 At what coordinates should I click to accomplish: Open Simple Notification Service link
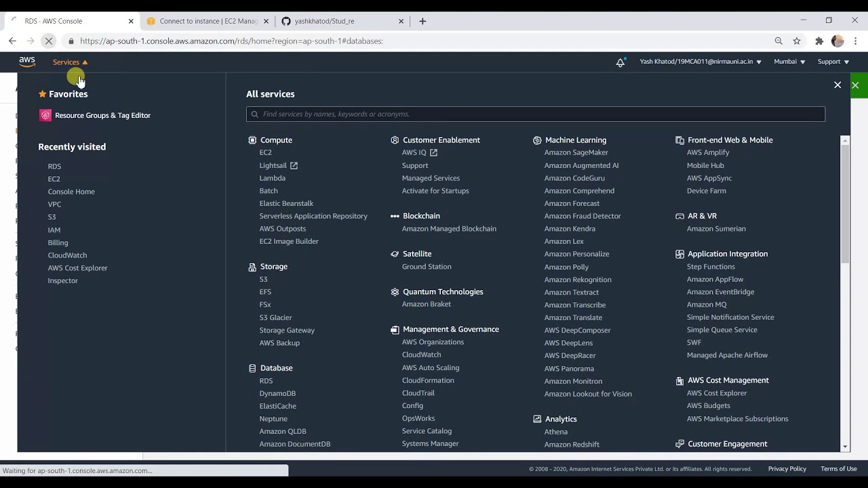point(730,317)
